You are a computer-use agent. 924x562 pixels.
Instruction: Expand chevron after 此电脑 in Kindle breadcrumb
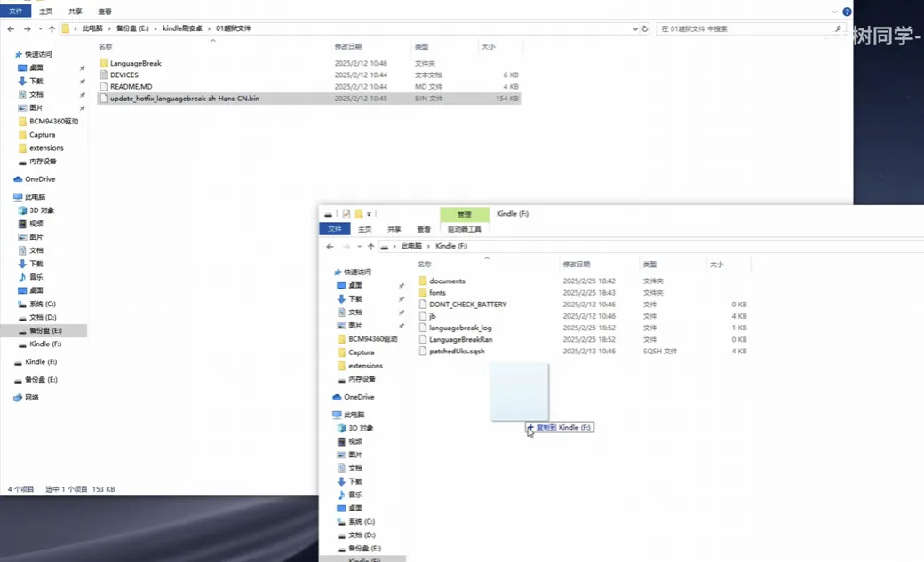tap(428, 246)
